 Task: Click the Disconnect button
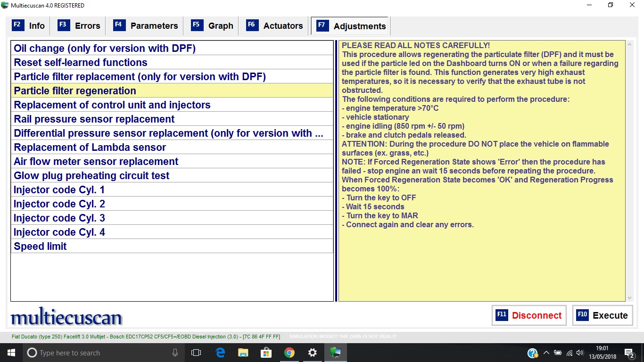529,315
